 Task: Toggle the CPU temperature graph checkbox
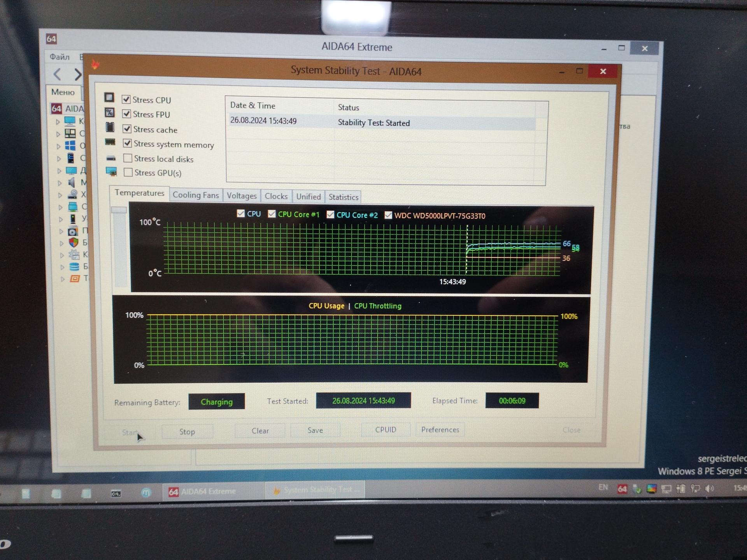click(x=241, y=213)
